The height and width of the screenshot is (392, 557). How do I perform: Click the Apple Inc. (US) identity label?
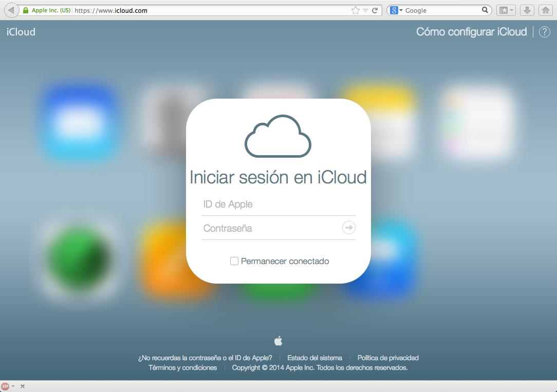(51, 10)
